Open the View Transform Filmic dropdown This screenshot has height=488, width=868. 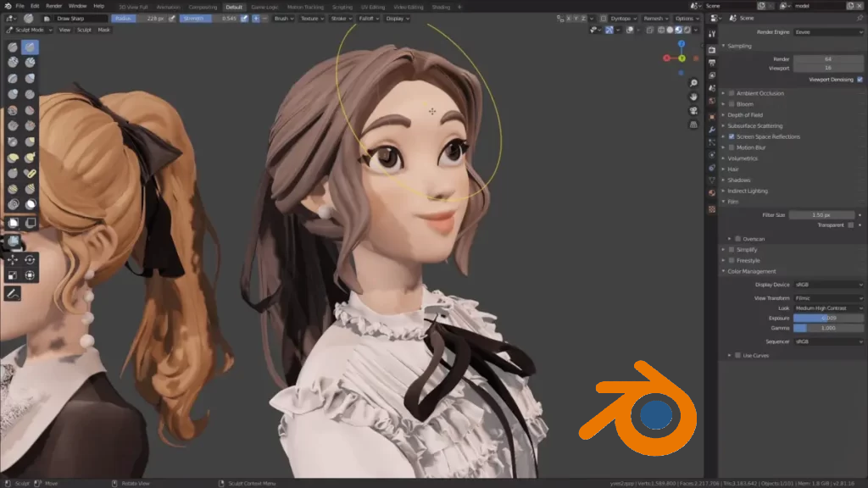click(x=828, y=298)
